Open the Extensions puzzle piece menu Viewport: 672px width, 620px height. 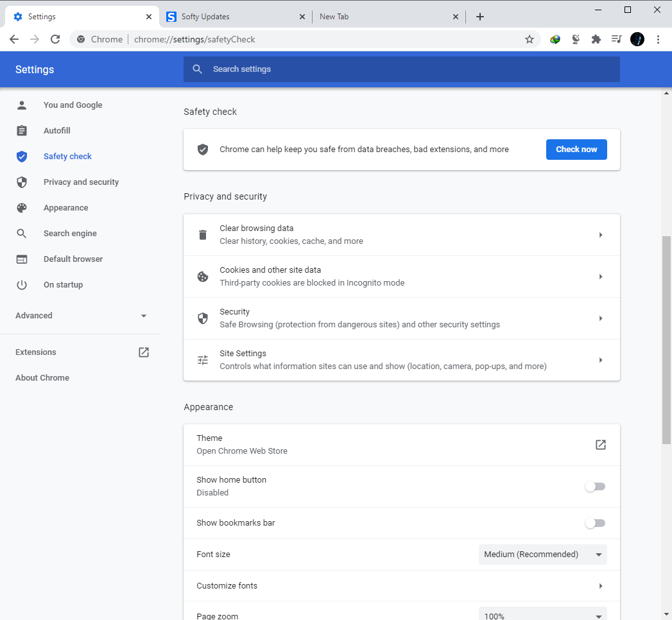[596, 39]
